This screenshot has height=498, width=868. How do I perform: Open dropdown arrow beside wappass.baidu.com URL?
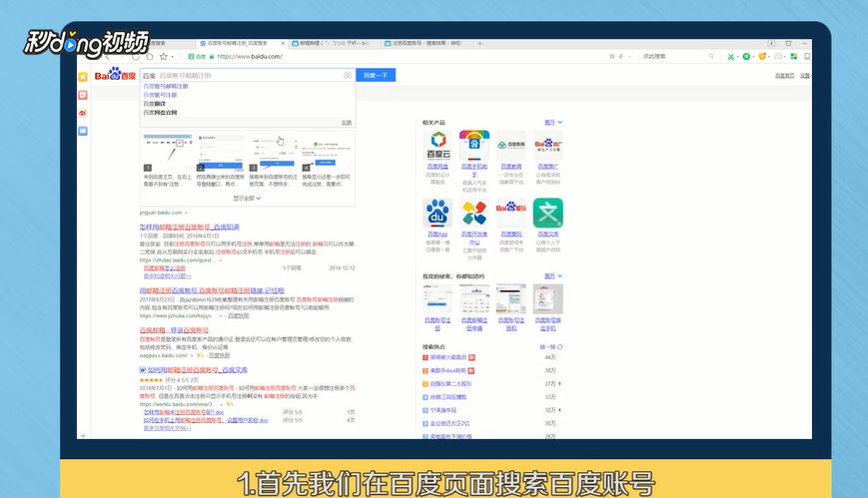192,356
